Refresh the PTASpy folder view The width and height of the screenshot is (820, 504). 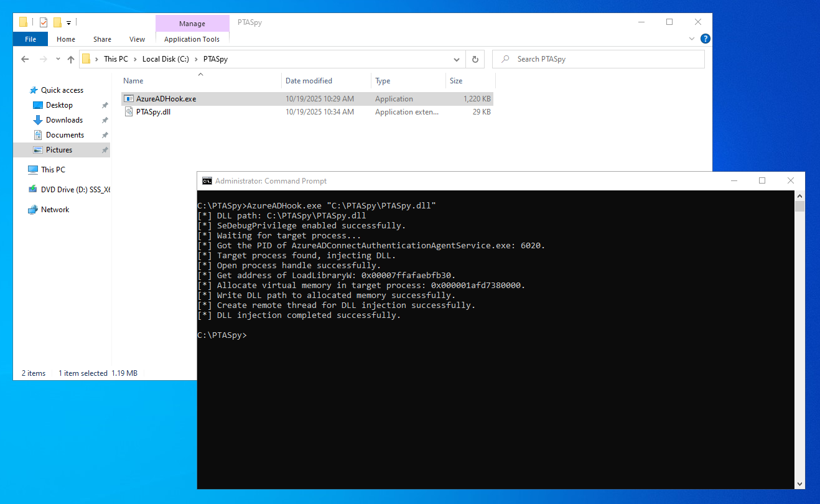[x=475, y=59]
